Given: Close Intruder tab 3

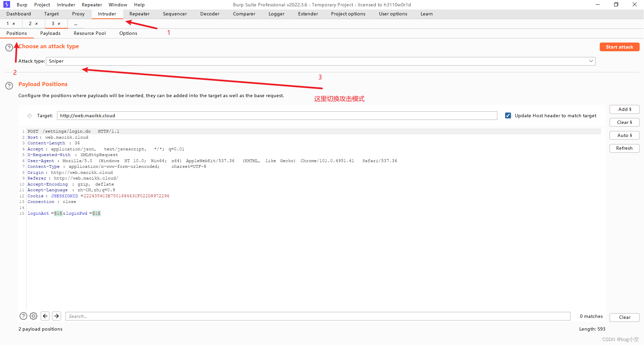Looking at the screenshot, I should [x=59, y=24].
